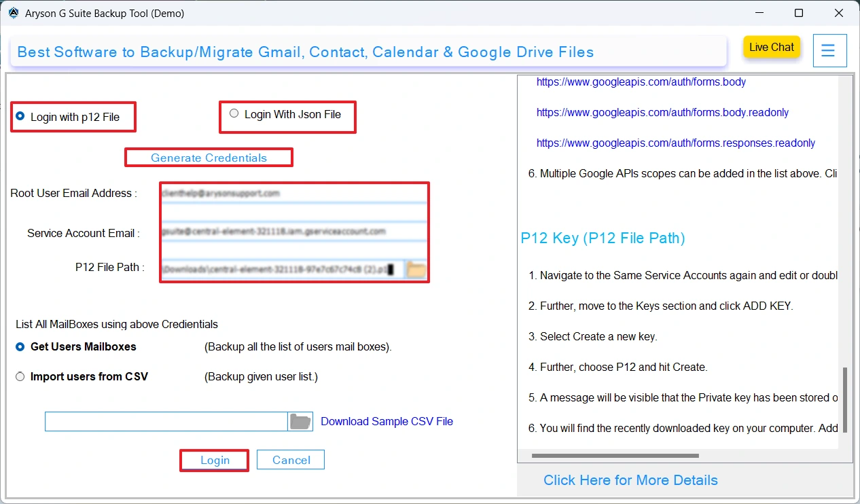Focus the CSV file path input field
The width and height of the screenshot is (860, 504).
(166, 421)
